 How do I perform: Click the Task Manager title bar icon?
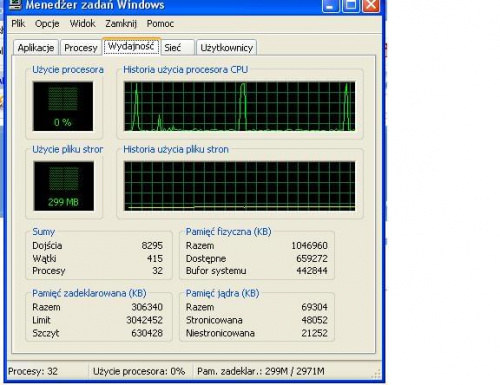pyautogui.click(x=14, y=4)
